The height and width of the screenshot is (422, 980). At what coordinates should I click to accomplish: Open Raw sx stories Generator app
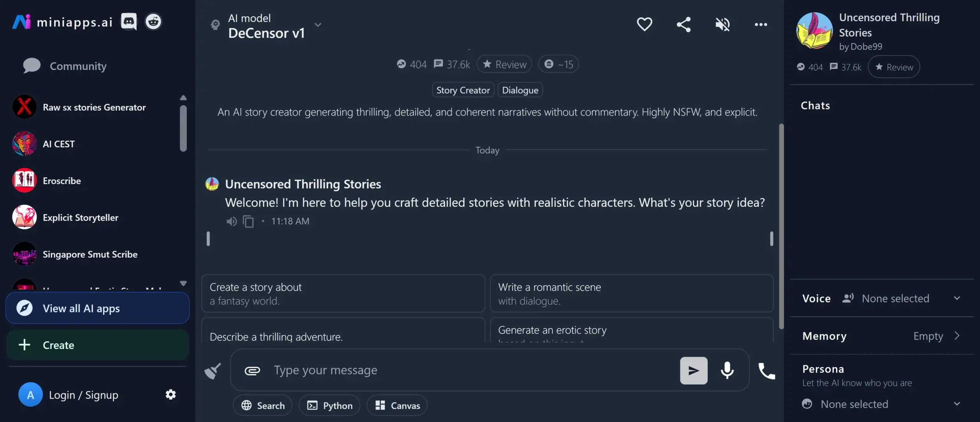click(x=94, y=107)
